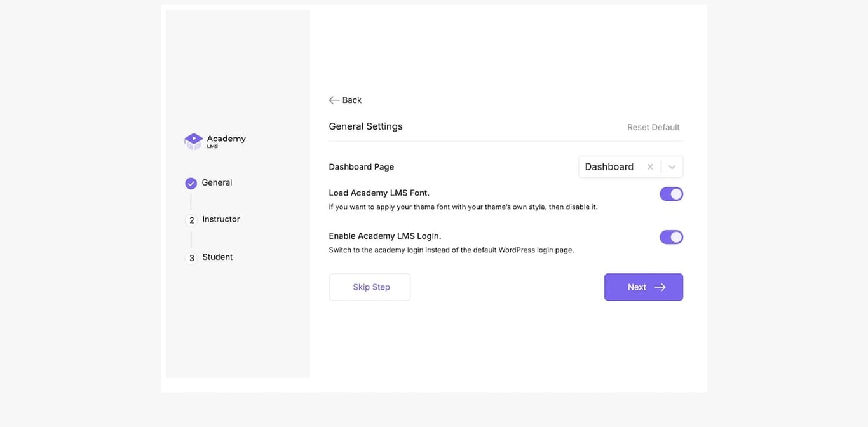Click the Skip Step button

coord(369,287)
